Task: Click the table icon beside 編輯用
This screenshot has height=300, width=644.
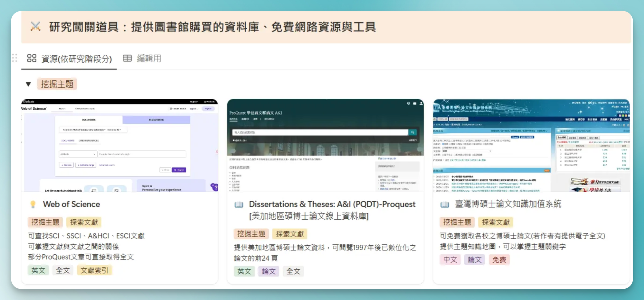Action: [127, 58]
